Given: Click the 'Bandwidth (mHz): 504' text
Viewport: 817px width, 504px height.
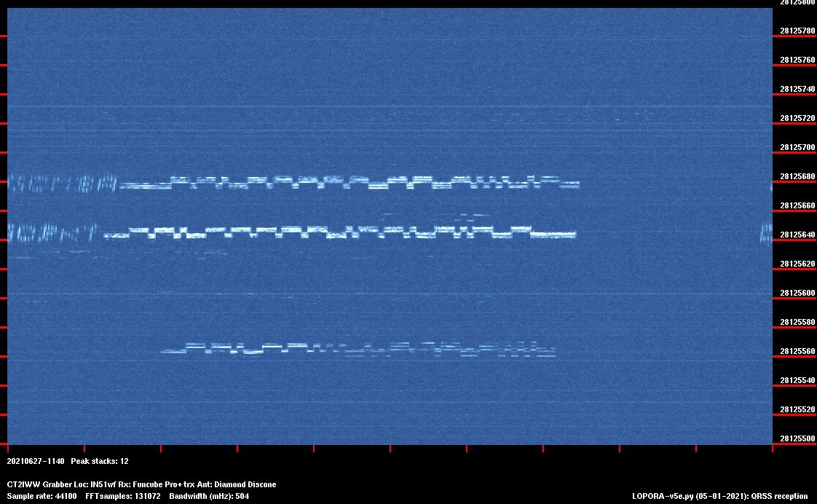Looking at the screenshot, I should click(x=209, y=497).
